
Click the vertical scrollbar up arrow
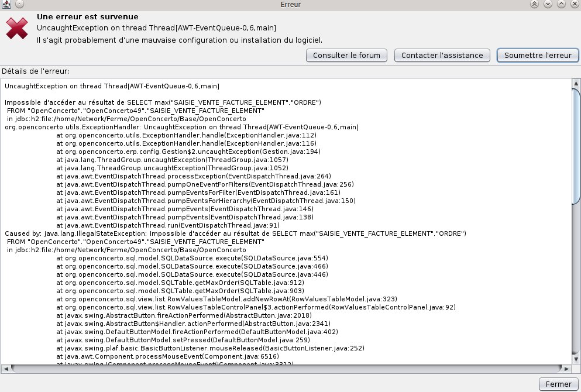tap(576, 84)
